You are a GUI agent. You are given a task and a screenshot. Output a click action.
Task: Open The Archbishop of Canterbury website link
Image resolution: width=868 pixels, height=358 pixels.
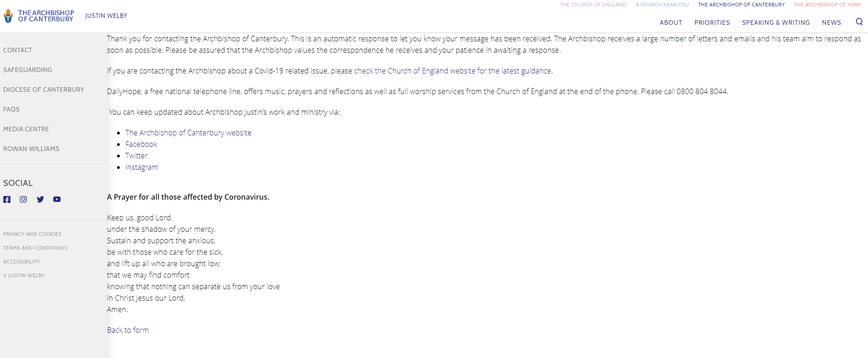[188, 133]
